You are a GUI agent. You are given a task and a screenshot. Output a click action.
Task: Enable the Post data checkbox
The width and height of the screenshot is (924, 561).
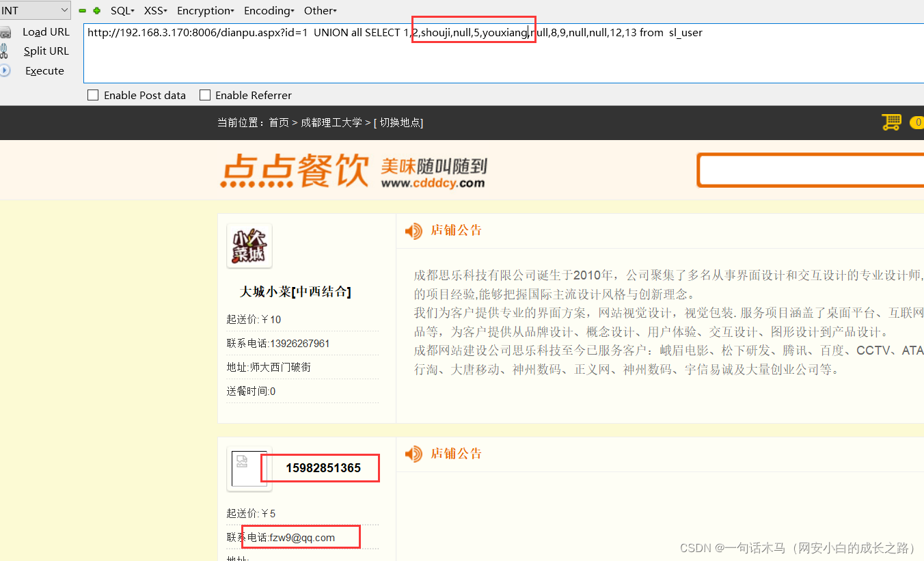[93, 96]
